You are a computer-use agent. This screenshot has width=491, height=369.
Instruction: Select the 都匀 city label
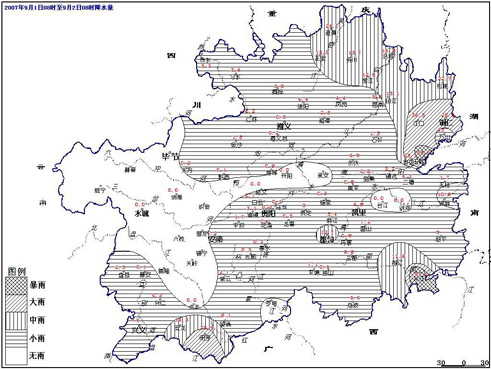(327, 239)
